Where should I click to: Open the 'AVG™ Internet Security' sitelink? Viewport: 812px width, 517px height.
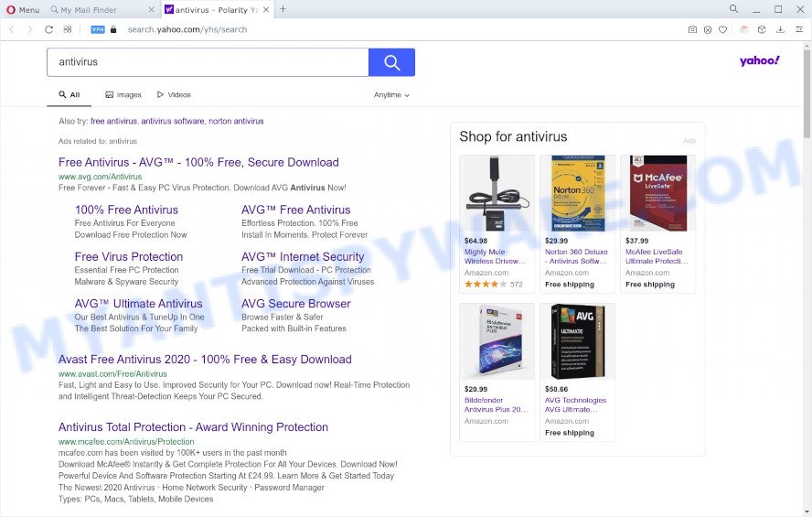(303, 257)
